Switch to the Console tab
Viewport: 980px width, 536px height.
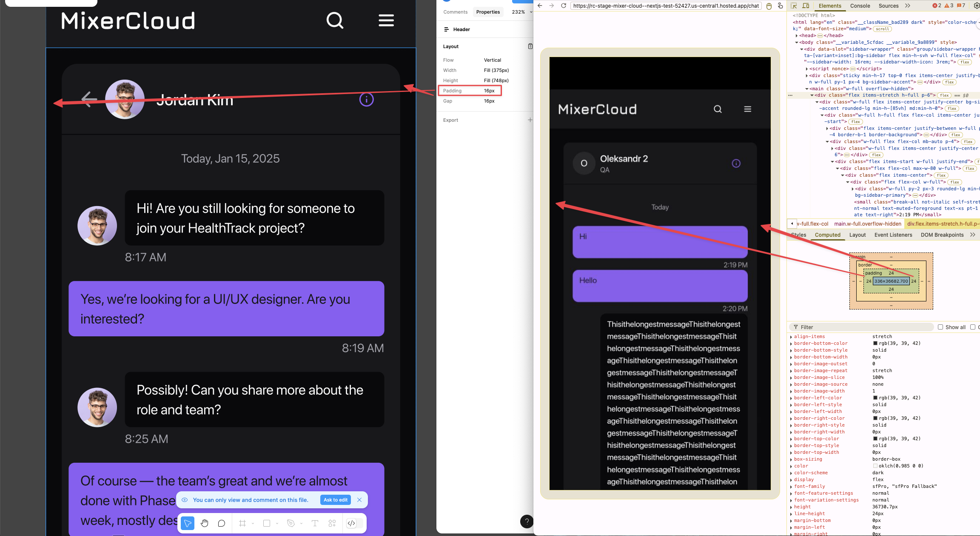(860, 6)
